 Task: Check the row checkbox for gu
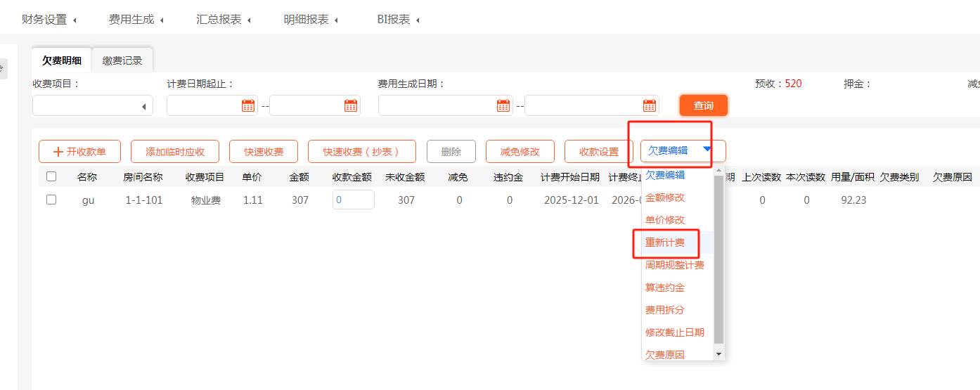coord(51,200)
